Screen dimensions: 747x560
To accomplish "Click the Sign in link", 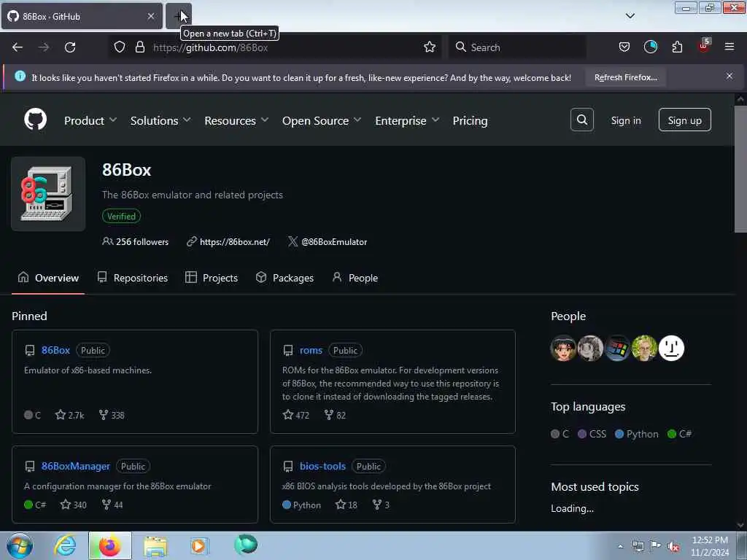I will pos(625,120).
